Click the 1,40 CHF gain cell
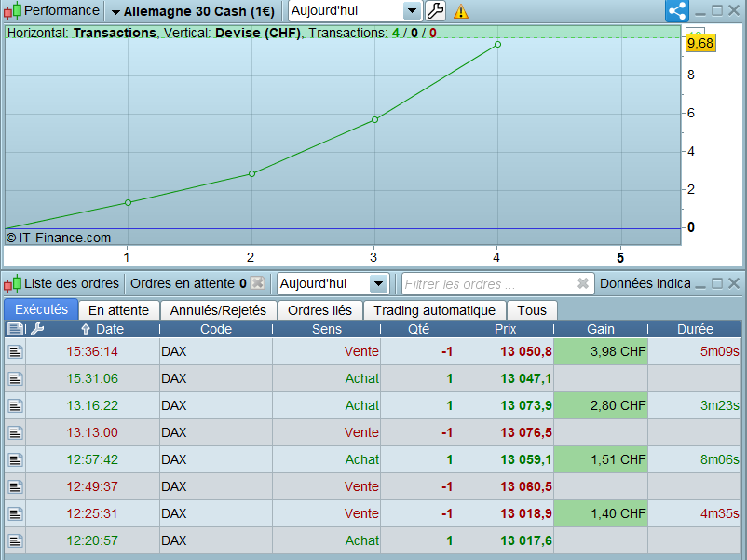Screen dimensions: 747x560 600,513
